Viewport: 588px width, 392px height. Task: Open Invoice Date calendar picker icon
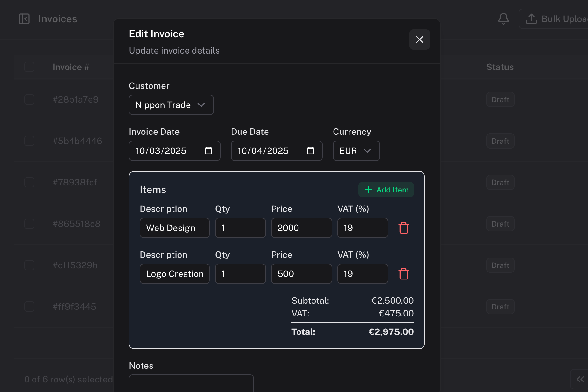(x=209, y=150)
